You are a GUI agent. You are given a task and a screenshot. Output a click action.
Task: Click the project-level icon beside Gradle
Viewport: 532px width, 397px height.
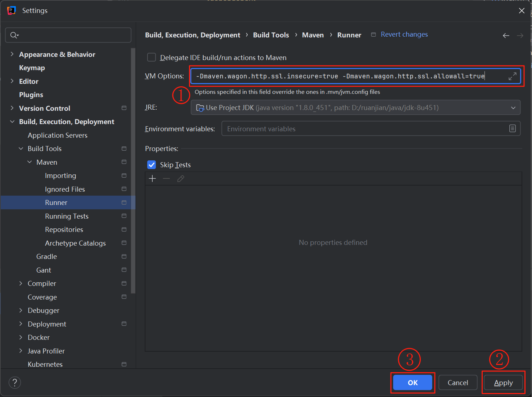pyautogui.click(x=124, y=256)
